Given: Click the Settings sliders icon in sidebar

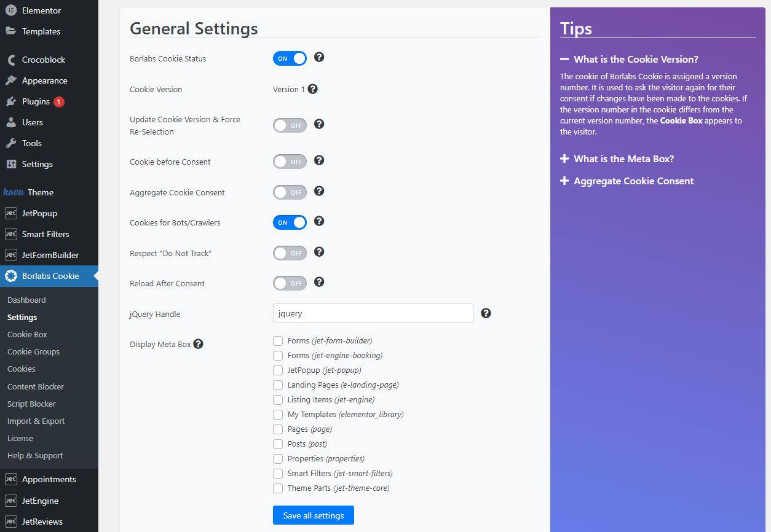Looking at the screenshot, I should click(x=11, y=164).
